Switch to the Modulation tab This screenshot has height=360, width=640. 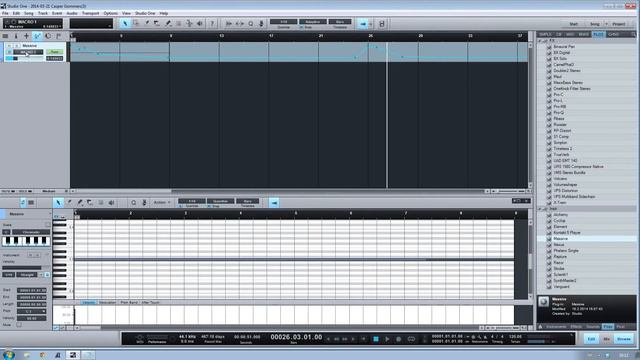[x=107, y=302]
